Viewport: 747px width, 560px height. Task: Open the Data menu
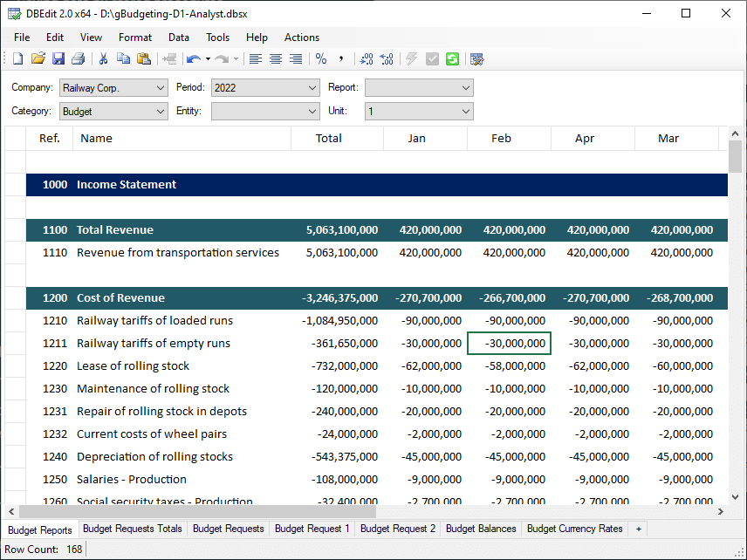pyautogui.click(x=179, y=38)
